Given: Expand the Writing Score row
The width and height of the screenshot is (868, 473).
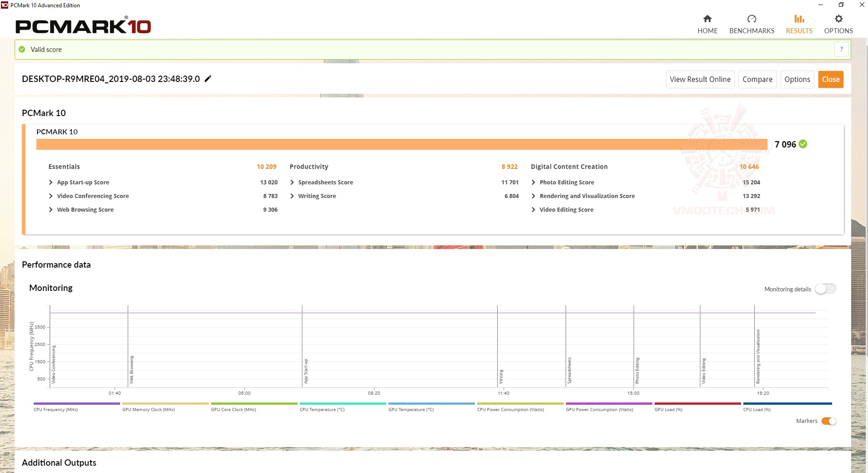Looking at the screenshot, I should point(292,196).
